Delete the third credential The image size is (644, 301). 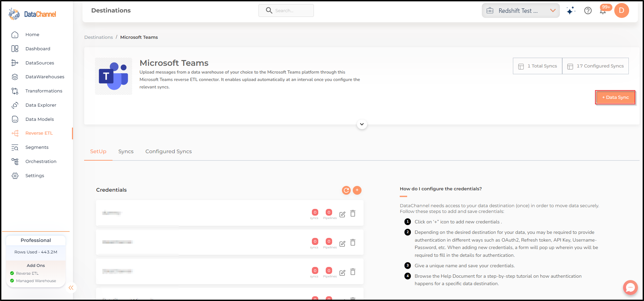pyautogui.click(x=353, y=272)
